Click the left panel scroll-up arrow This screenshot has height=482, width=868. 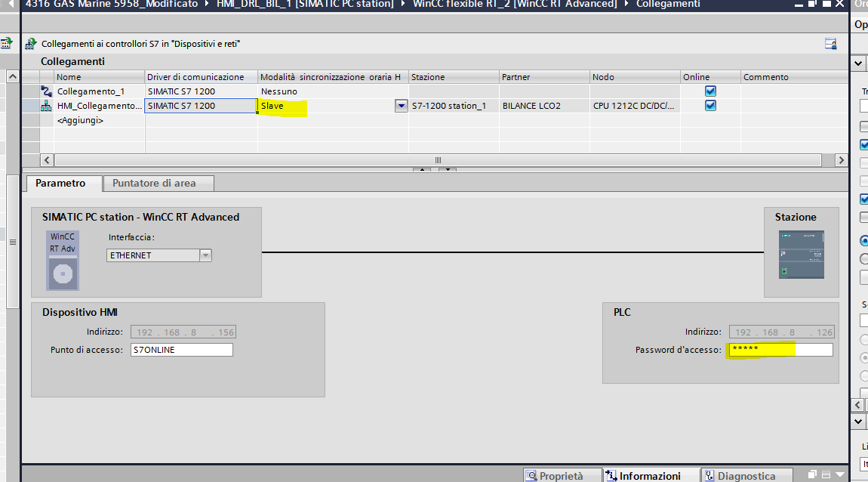(x=12, y=76)
